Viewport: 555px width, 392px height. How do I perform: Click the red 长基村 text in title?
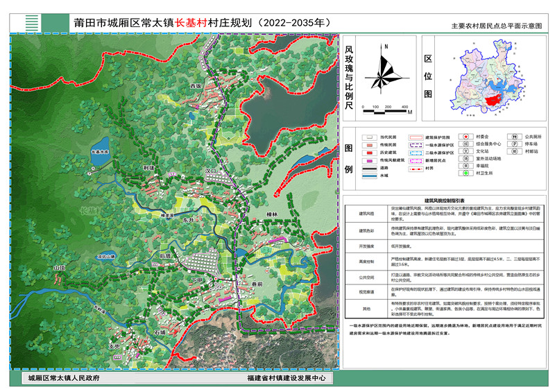(196, 22)
